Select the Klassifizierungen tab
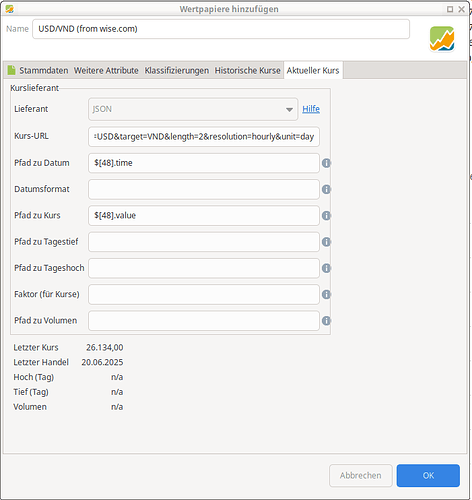Screen dimensions: 472x500 177,70
